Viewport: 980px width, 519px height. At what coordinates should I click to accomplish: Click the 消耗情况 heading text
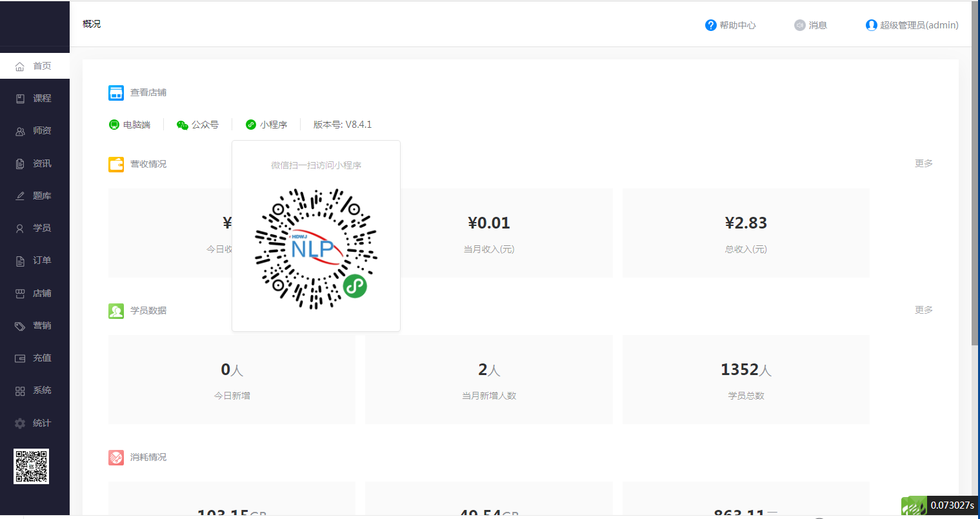pos(148,457)
